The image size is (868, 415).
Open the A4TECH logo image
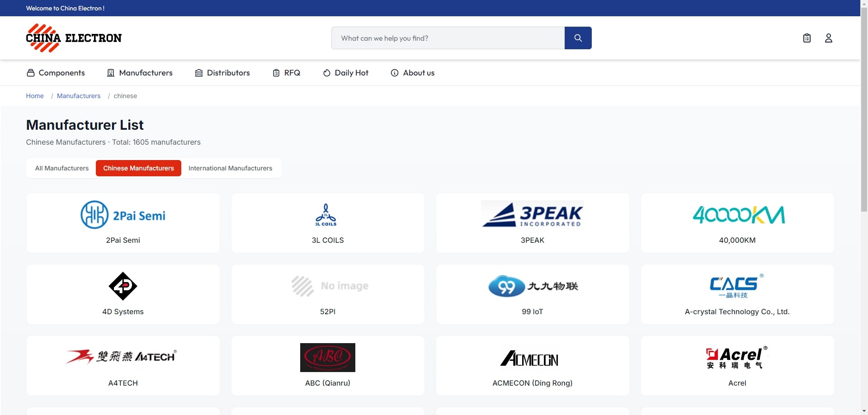click(x=121, y=357)
